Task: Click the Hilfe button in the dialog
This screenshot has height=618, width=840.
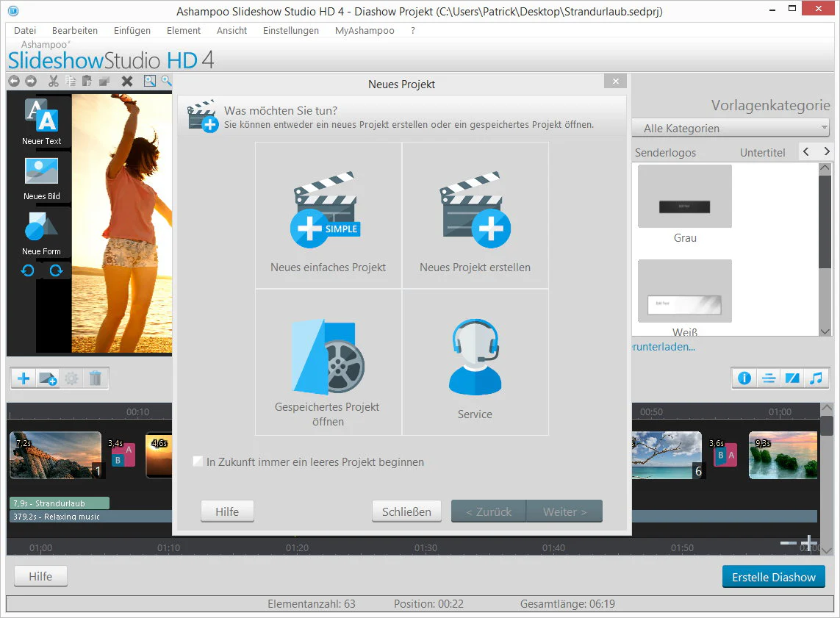Action: 227,511
